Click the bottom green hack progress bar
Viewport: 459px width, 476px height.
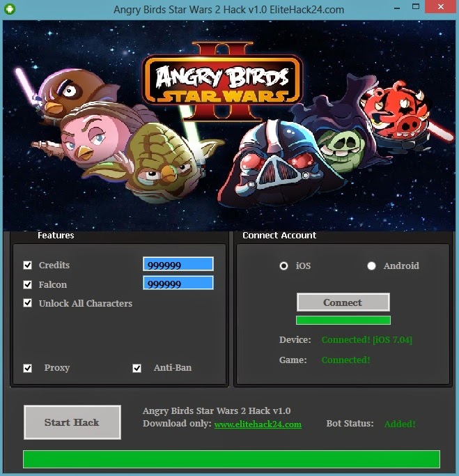(231, 459)
